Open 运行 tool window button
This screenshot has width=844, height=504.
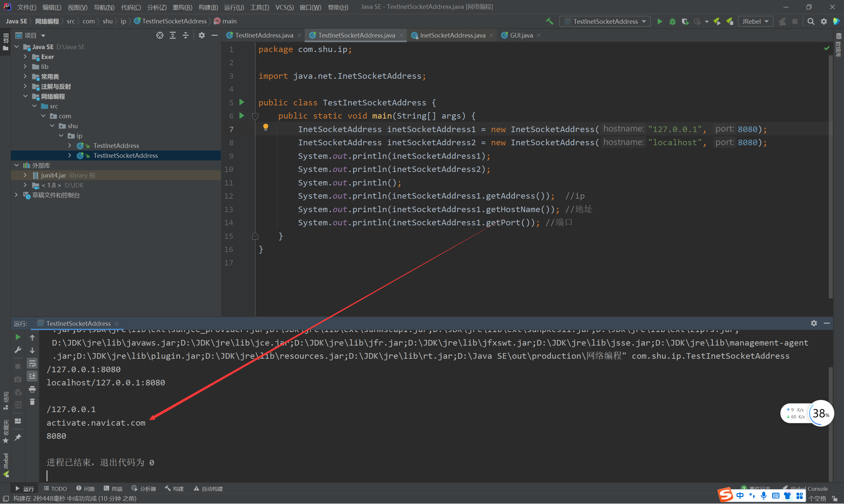coord(24,489)
